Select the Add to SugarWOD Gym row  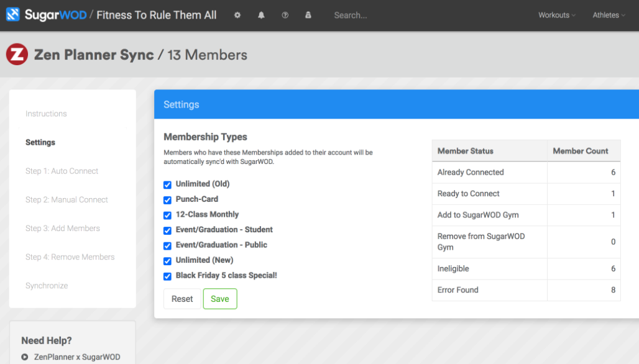[x=526, y=215]
